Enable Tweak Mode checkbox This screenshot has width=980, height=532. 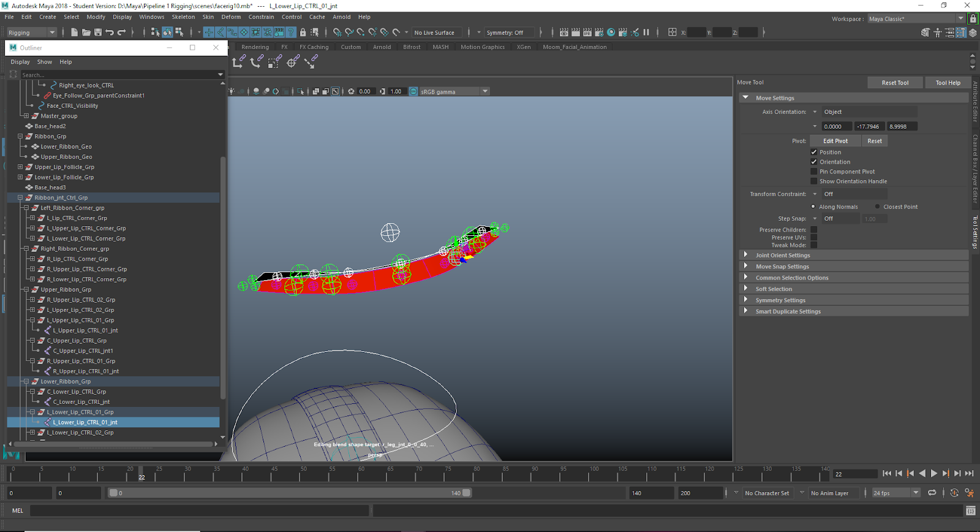click(814, 245)
